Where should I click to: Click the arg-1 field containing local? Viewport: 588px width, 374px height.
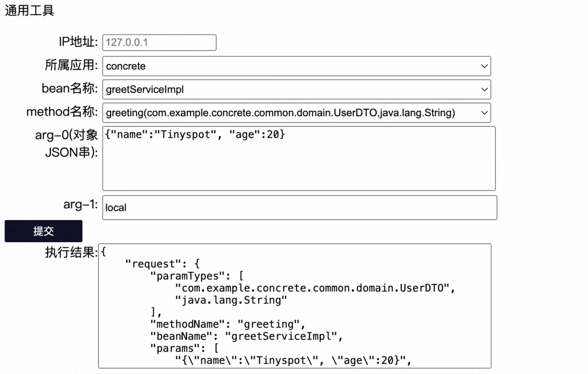pyautogui.click(x=299, y=207)
